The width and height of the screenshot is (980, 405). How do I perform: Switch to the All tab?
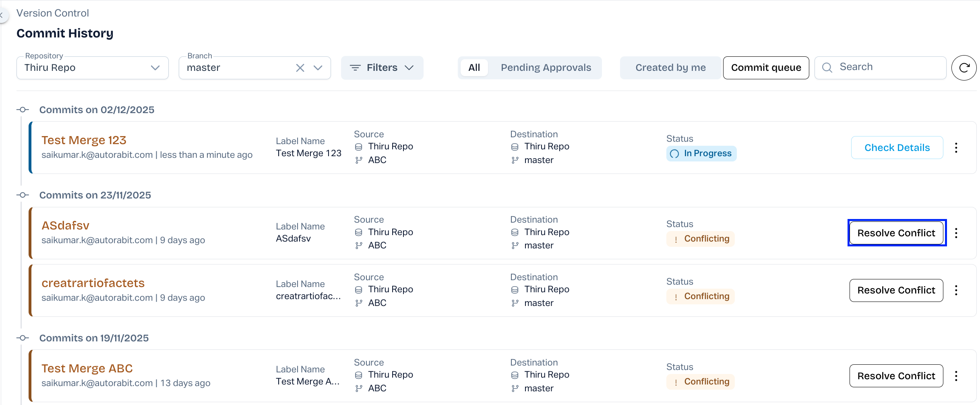coord(474,68)
